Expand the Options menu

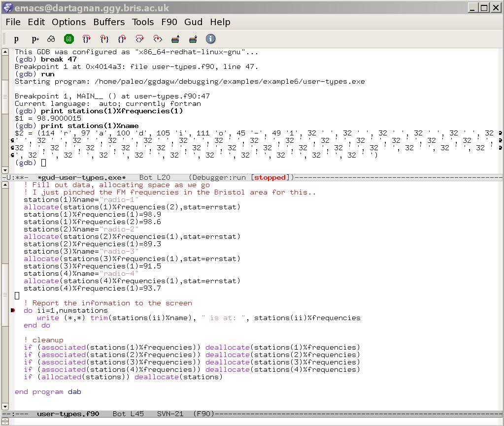pos(68,22)
